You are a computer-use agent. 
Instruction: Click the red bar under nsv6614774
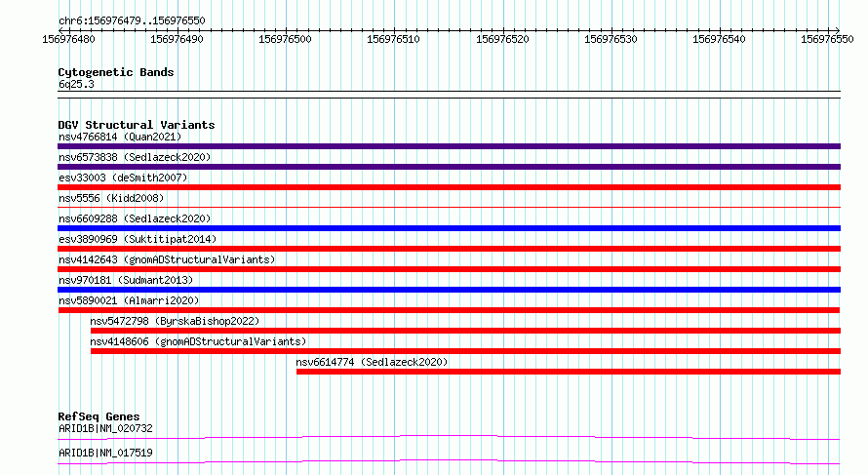[569, 372]
